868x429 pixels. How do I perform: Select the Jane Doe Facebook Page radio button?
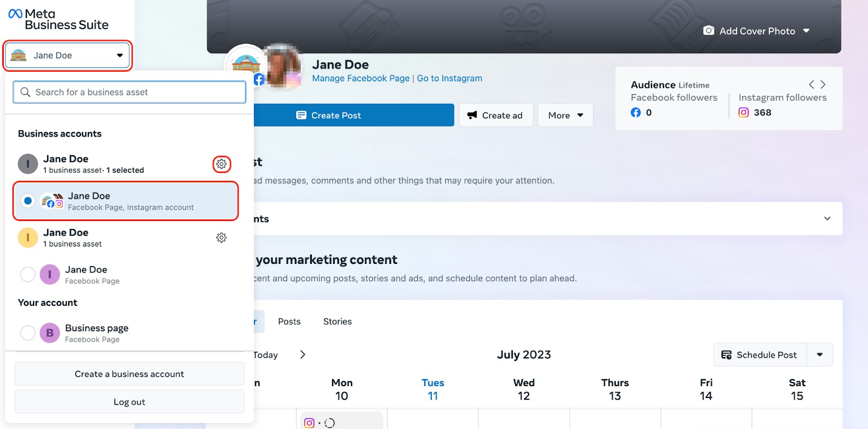28,275
